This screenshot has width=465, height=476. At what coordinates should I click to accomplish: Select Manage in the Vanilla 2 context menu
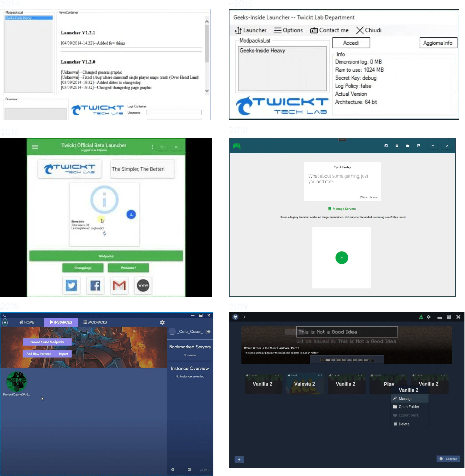(x=410, y=399)
